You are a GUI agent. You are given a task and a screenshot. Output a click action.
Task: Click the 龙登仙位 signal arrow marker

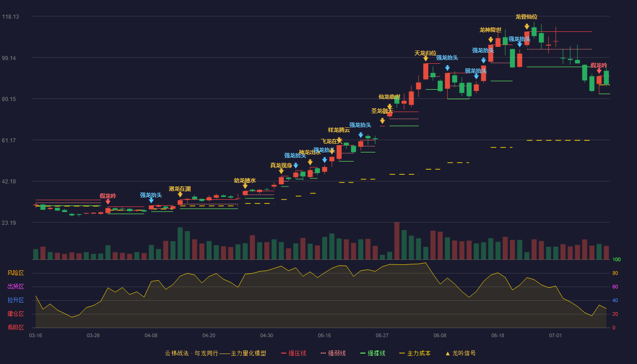click(x=527, y=27)
